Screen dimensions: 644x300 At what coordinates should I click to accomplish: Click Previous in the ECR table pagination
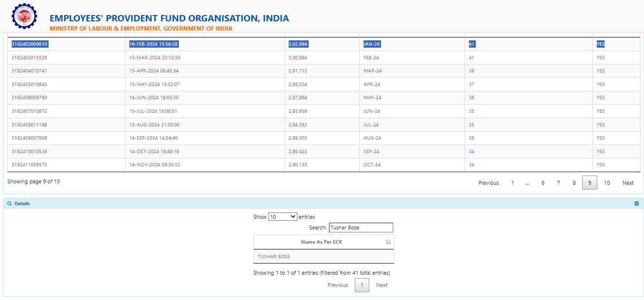click(x=488, y=183)
